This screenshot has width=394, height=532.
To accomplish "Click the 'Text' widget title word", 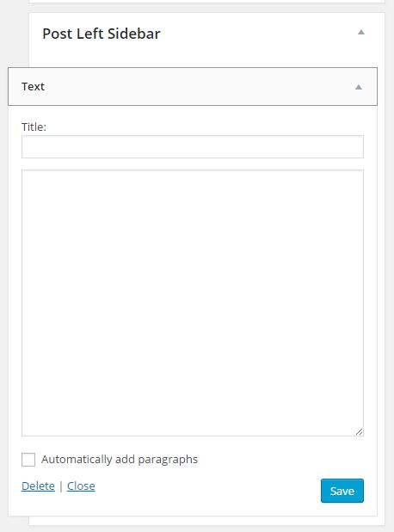I will (33, 87).
